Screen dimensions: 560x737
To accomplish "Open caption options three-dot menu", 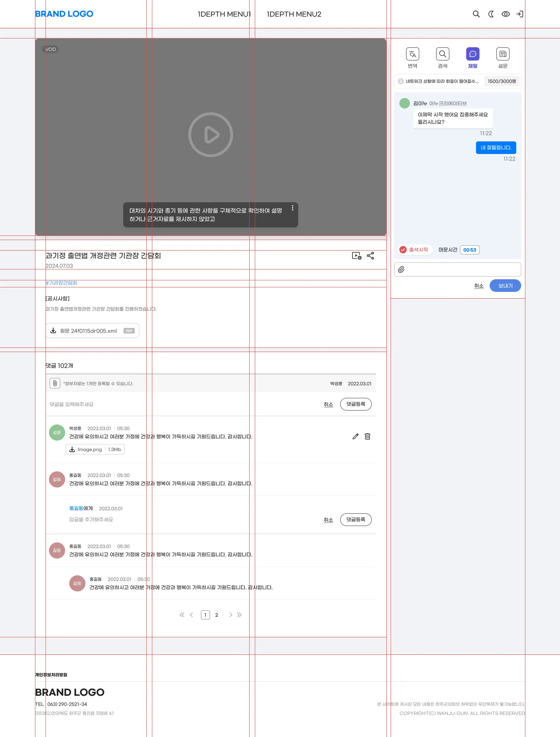I will (x=293, y=208).
